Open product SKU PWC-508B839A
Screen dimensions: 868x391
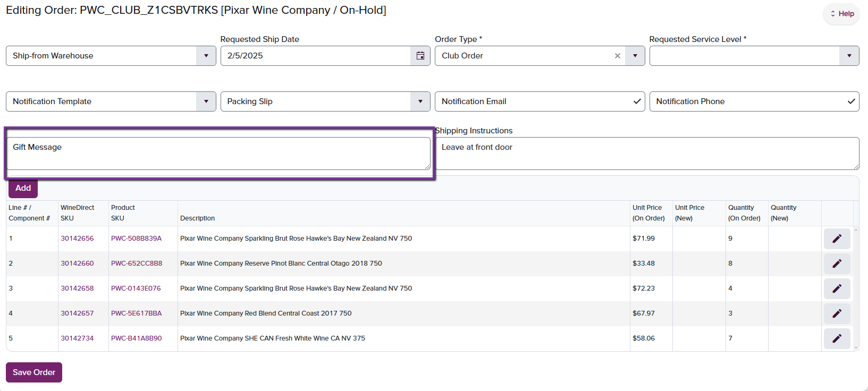pos(136,239)
